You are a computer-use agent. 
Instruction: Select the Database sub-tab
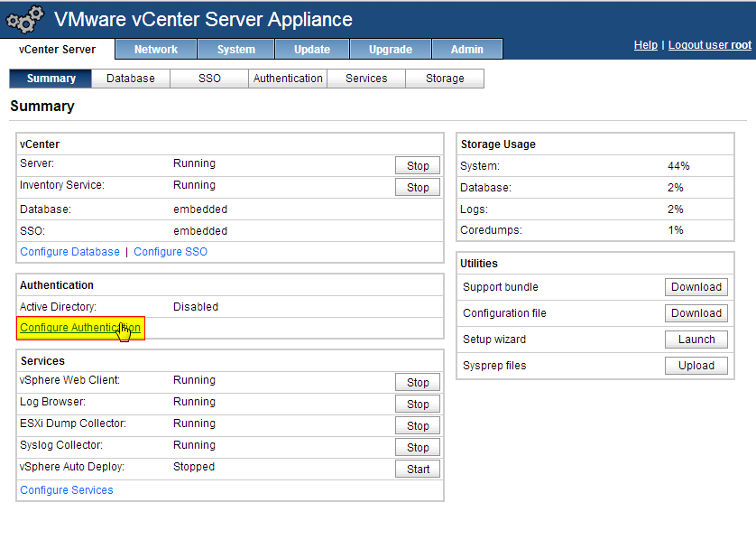[x=131, y=79]
